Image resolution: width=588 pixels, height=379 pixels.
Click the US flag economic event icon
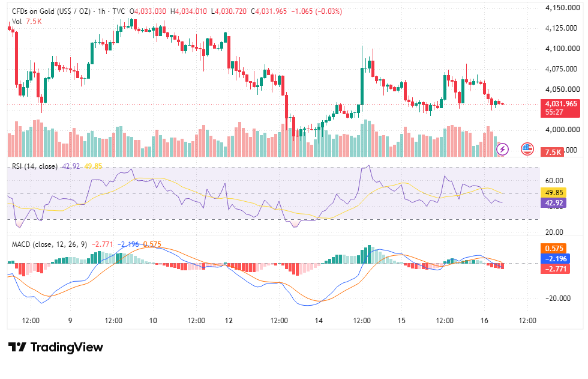pyautogui.click(x=527, y=149)
